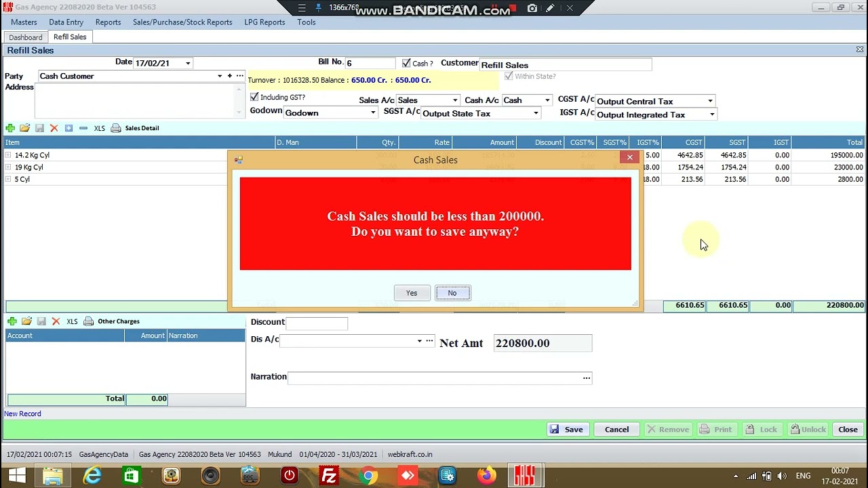The height and width of the screenshot is (488, 868).
Task: Open Google Chrome from taskbar
Action: [368, 475]
